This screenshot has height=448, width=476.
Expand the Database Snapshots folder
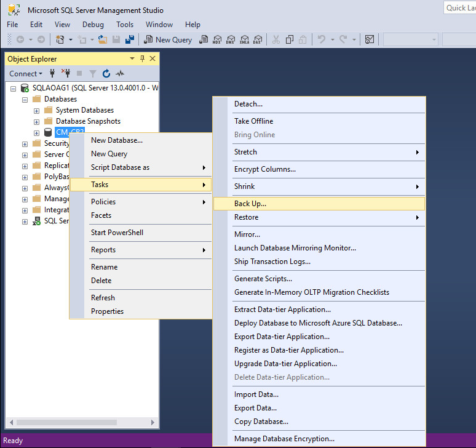(x=36, y=122)
